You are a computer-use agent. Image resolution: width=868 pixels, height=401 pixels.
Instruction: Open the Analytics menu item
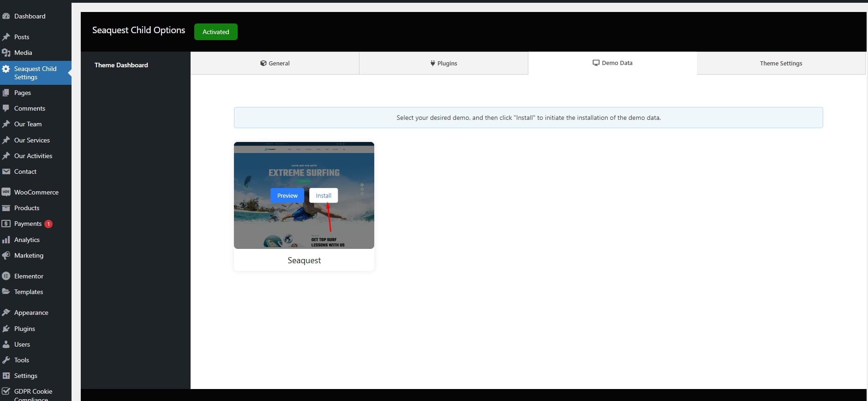click(x=36, y=240)
